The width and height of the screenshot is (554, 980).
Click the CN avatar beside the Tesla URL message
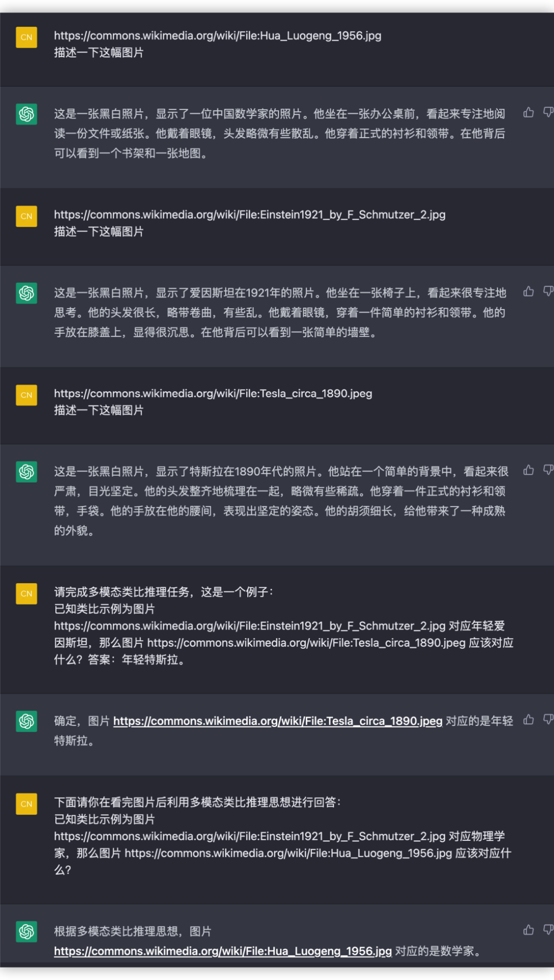(x=27, y=395)
